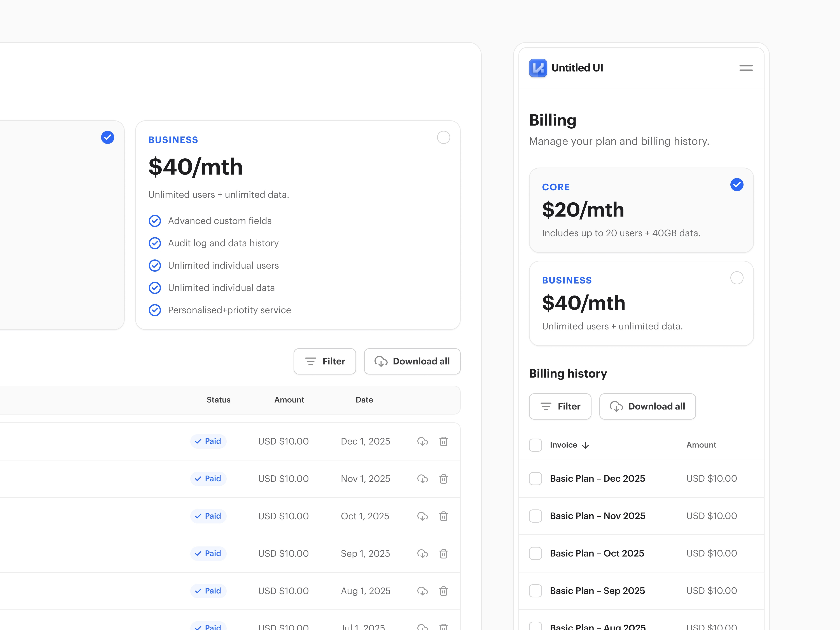Download the Dec 1, 2025 invoice
The height and width of the screenshot is (630, 840).
pos(422,441)
